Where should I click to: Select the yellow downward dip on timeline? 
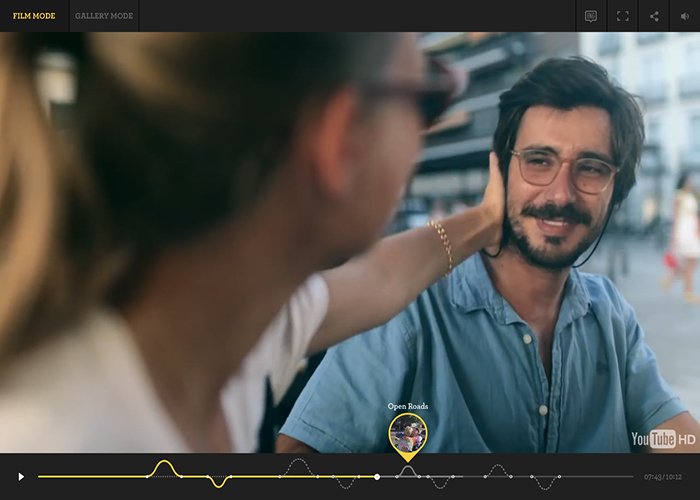tap(219, 482)
